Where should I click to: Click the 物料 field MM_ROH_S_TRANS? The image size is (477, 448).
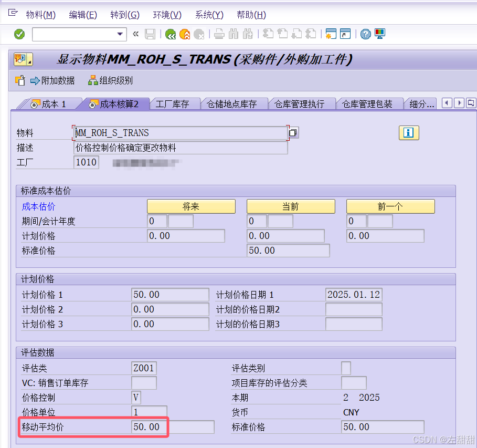click(x=181, y=133)
